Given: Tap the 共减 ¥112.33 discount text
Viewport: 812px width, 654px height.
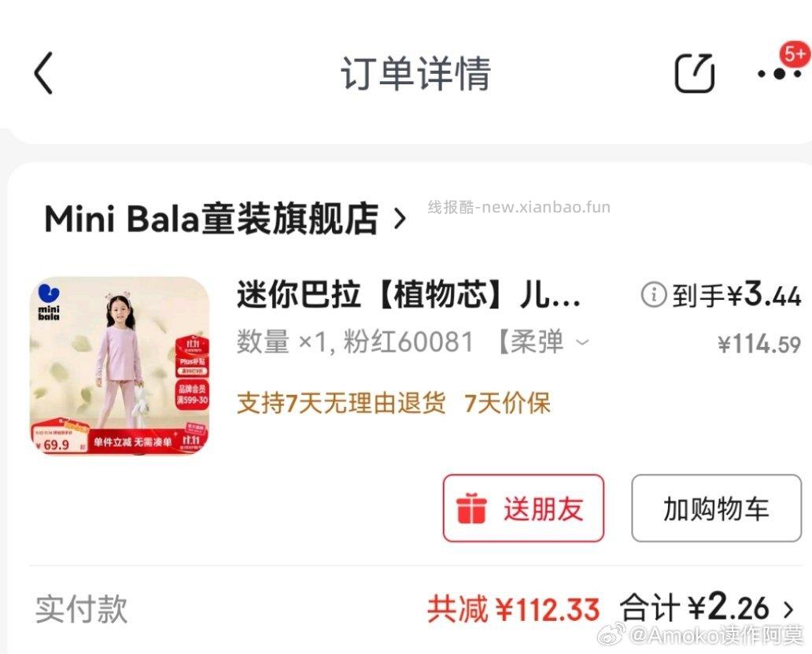Looking at the screenshot, I should [x=513, y=609].
